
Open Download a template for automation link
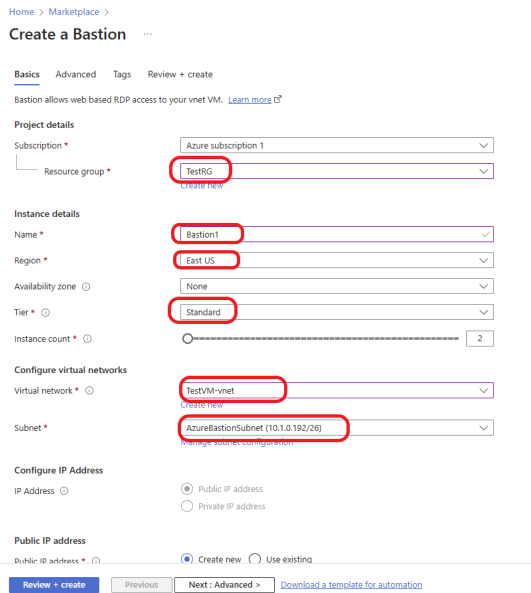pyautogui.click(x=351, y=585)
